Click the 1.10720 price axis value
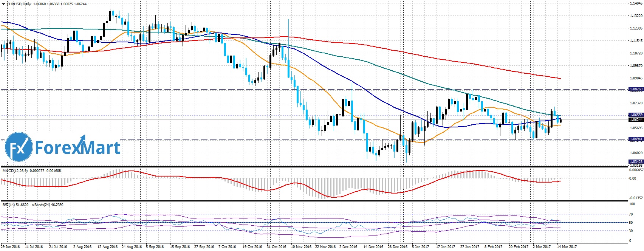The height and width of the screenshot is (251, 644). click(636, 53)
